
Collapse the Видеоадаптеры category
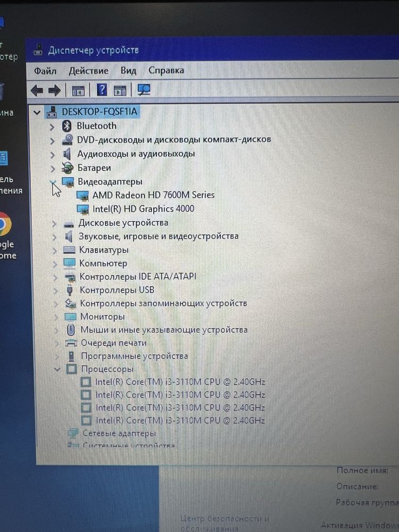tap(53, 182)
